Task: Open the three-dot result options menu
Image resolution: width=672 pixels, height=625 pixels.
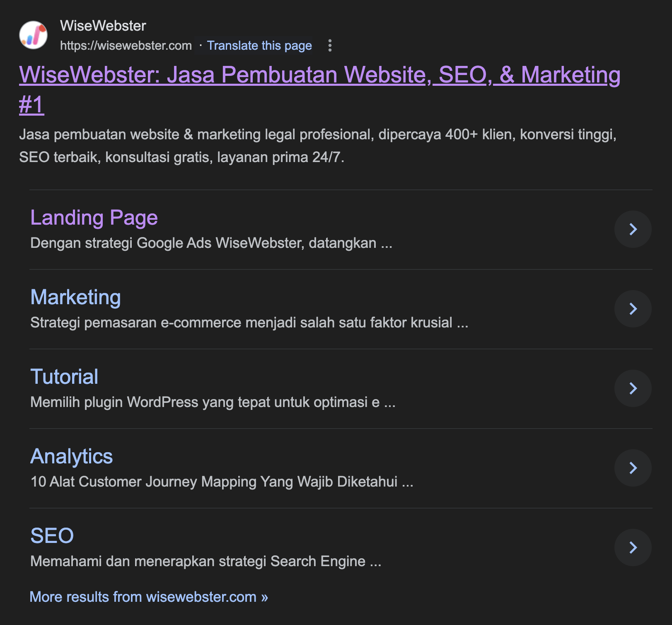Action: click(x=330, y=46)
